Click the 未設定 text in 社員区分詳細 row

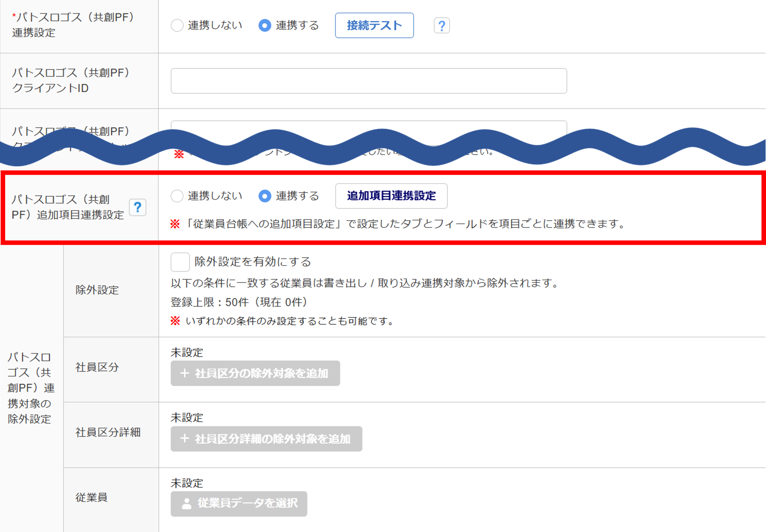point(187,417)
